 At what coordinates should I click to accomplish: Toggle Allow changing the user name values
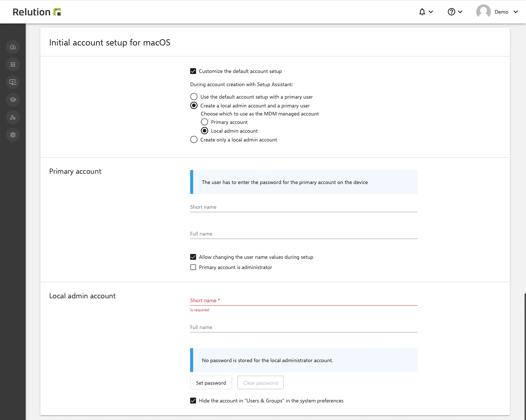(193, 257)
